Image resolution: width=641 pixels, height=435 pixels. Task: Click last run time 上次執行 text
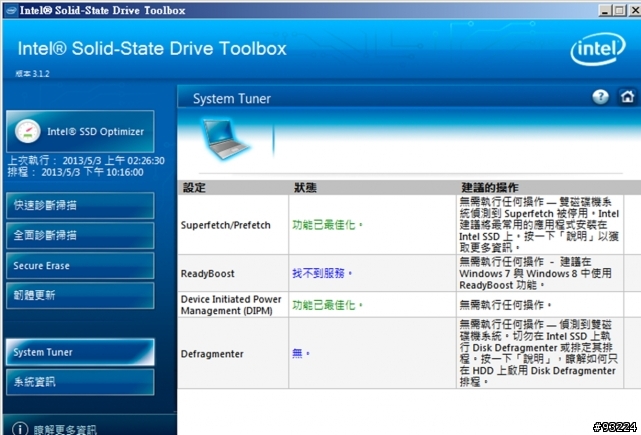[86, 161]
